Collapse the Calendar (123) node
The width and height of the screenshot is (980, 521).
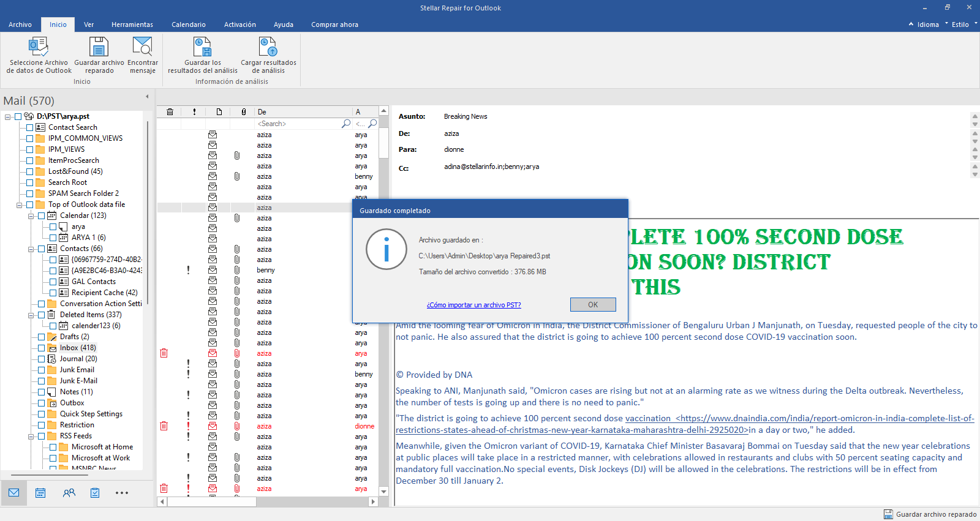click(x=31, y=216)
